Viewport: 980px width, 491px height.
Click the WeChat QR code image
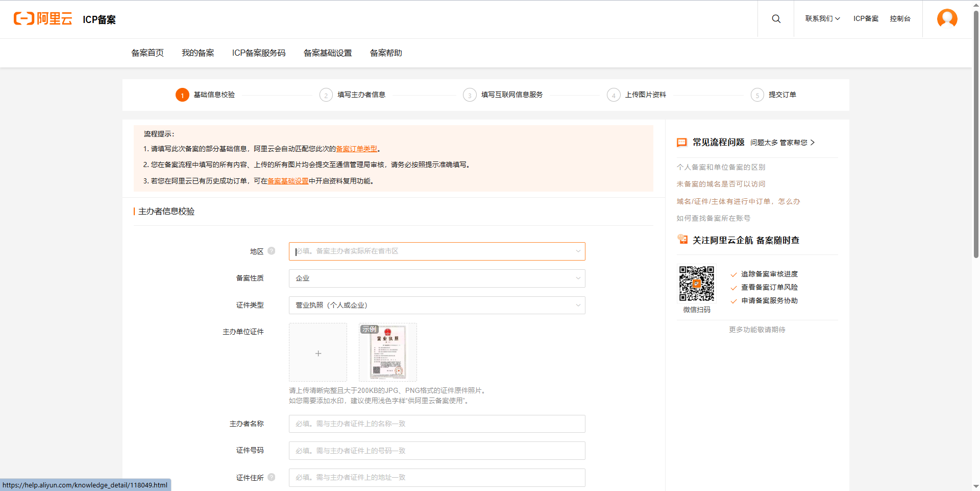pyautogui.click(x=697, y=284)
